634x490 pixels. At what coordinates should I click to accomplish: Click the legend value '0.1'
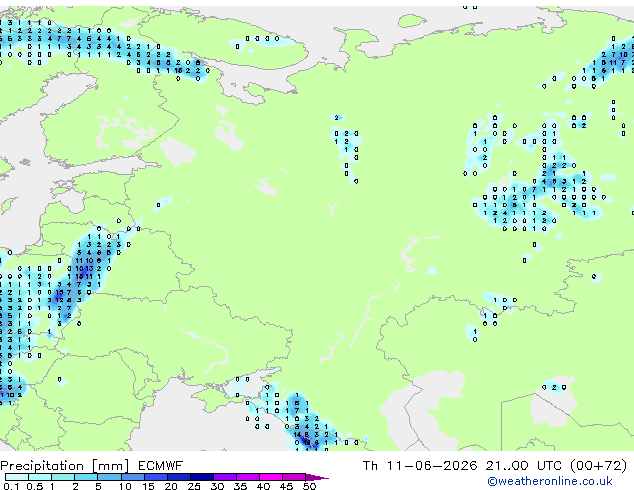coord(11,486)
